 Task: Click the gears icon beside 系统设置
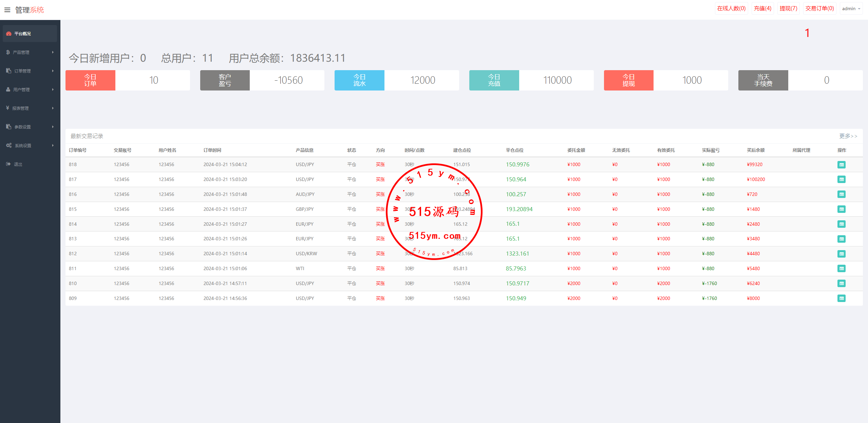9,145
